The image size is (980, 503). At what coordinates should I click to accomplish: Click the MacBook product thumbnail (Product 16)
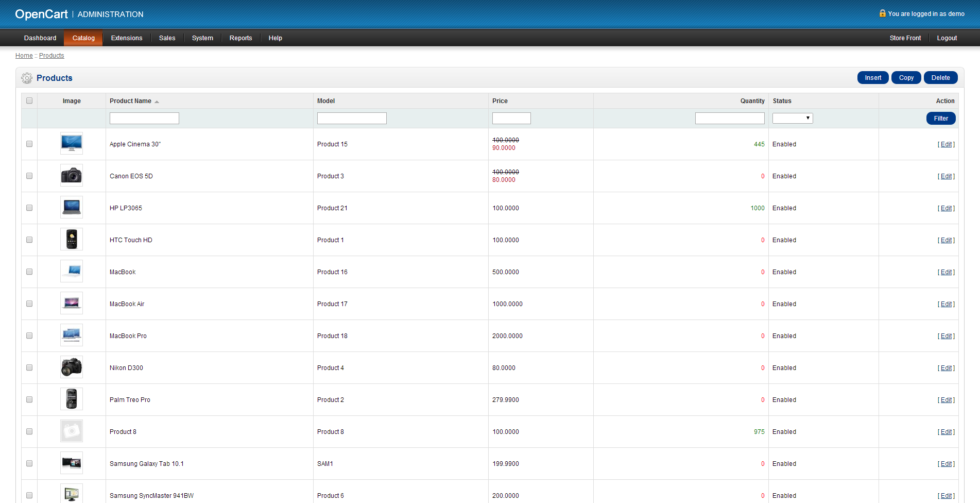(72, 272)
